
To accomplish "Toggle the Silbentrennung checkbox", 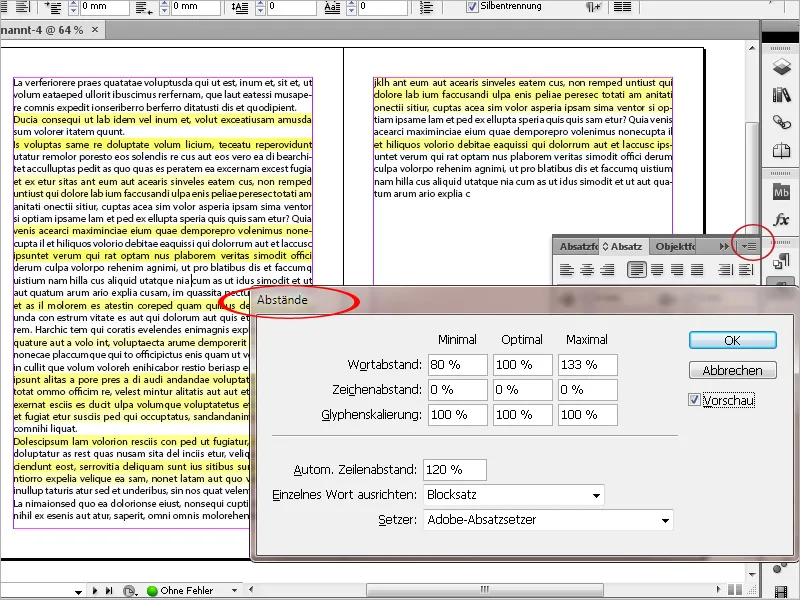I will point(472,6).
